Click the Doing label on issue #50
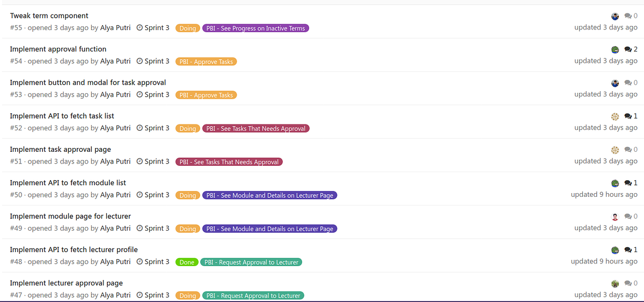The width and height of the screenshot is (644, 302). [x=188, y=195]
